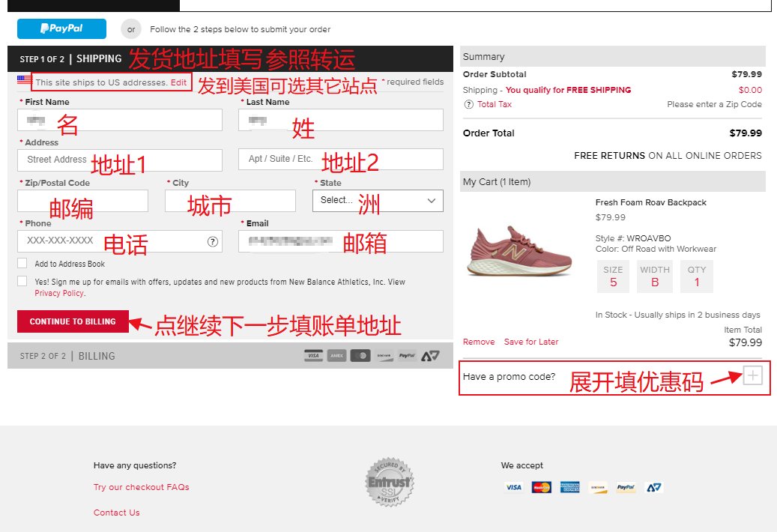Click the footer American Express icon
The image size is (777, 532).
pos(570,488)
